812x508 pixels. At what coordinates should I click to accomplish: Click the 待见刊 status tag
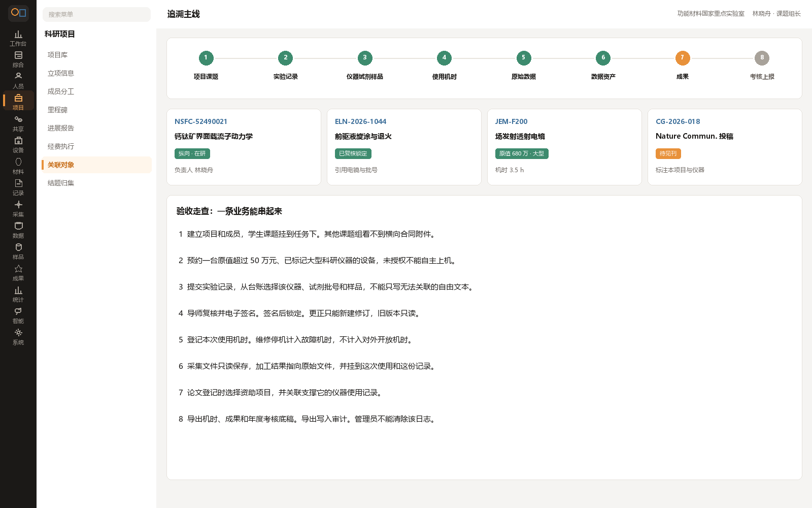668,153
